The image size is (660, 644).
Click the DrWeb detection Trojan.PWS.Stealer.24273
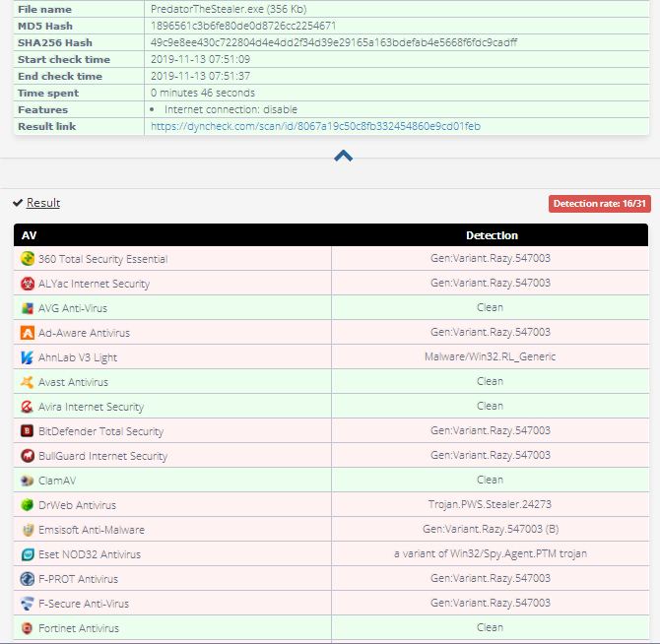click(x=490, y=504)
